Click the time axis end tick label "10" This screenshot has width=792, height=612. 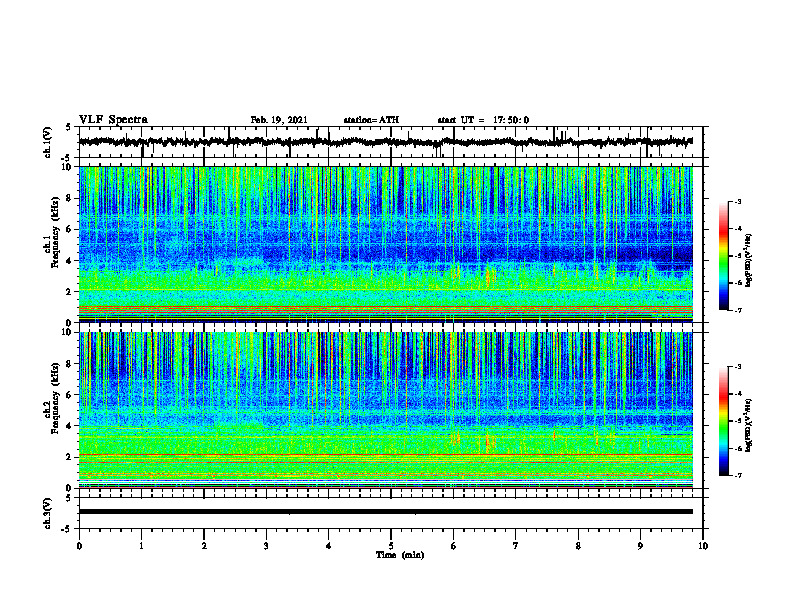[x=703, y=546]
